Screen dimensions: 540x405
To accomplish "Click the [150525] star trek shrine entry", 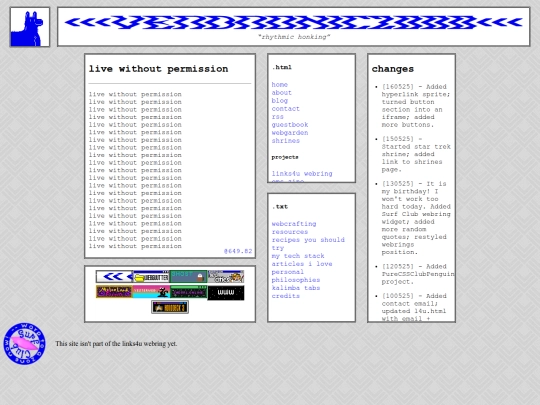I will point(416,154).
